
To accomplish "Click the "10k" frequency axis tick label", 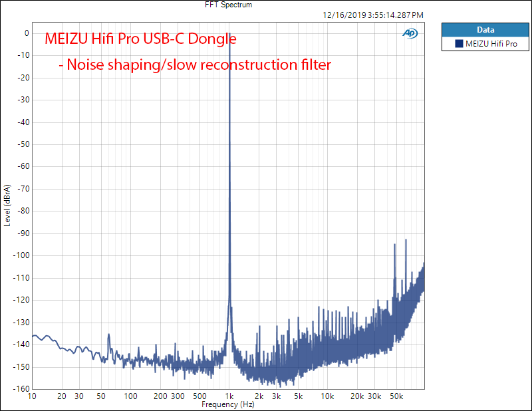I will tap(327, 396).
